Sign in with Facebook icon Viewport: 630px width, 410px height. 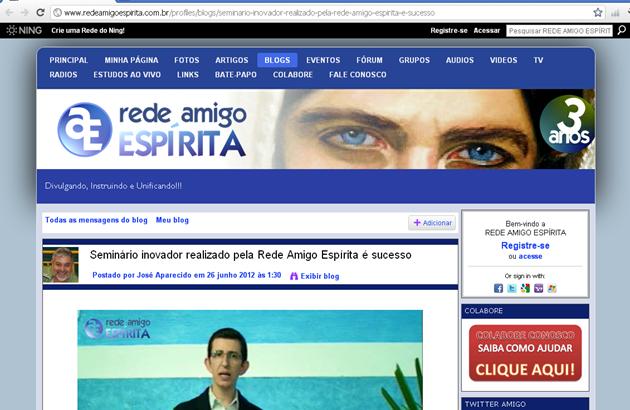[x=498, y=288]
